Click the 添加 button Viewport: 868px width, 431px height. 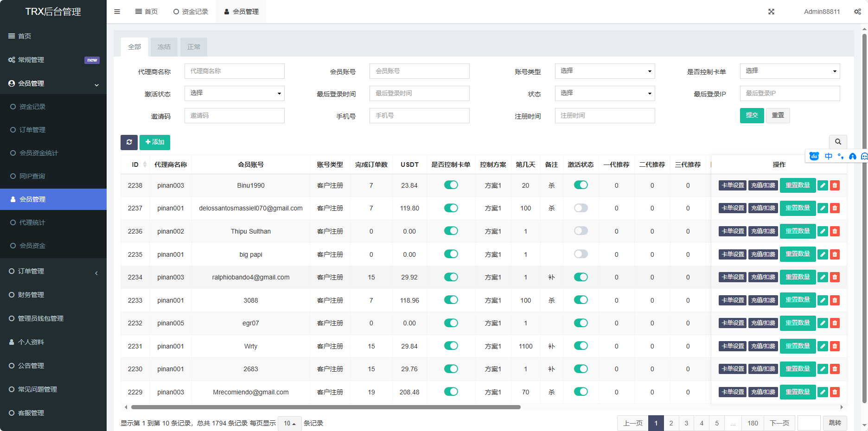tap(155, 142)
